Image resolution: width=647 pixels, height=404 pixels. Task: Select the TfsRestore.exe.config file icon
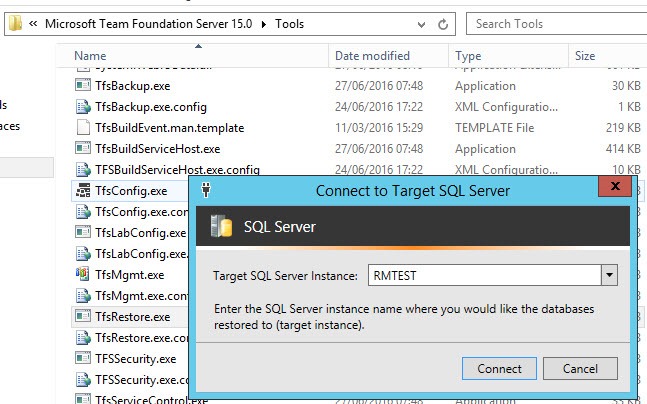coord(83,337)
